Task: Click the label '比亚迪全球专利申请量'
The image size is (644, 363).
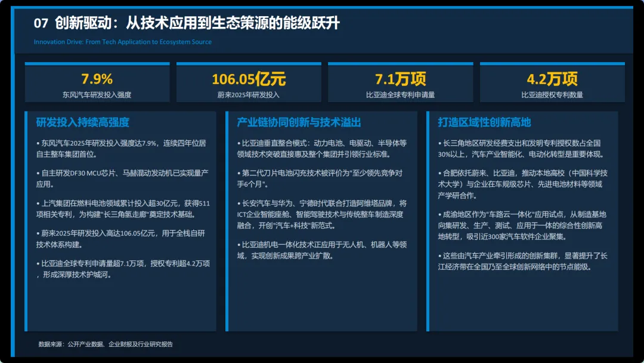Action: [x=401, y=95]
